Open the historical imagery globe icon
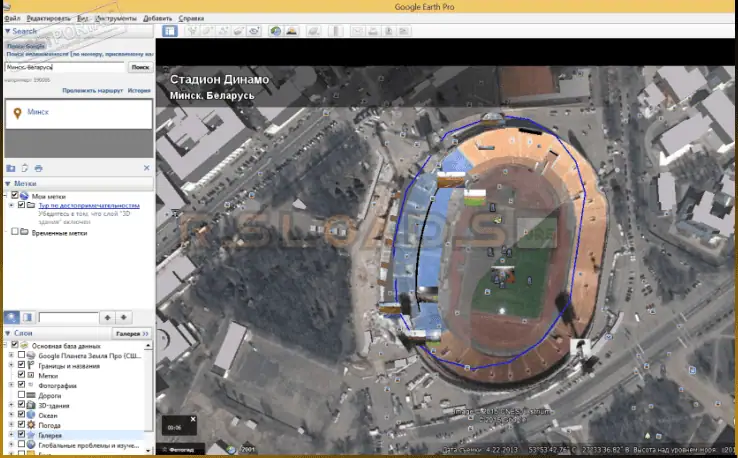The width and height of the screenshot is (738, 458). 275,31
